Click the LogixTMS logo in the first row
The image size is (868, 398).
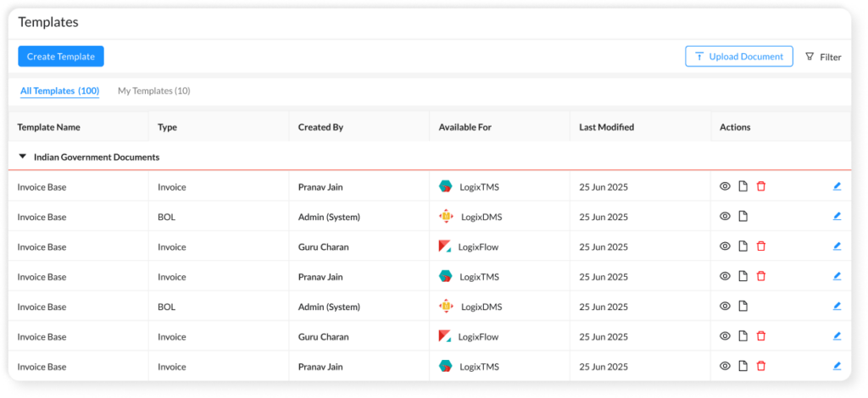coord(446,186)
